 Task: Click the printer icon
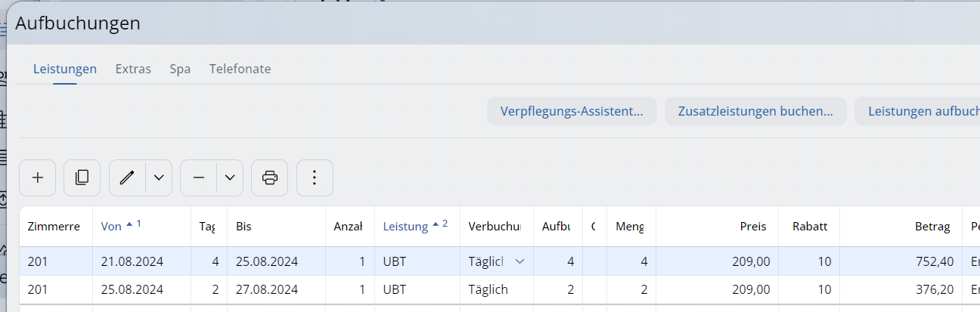[x=269, y=178]
